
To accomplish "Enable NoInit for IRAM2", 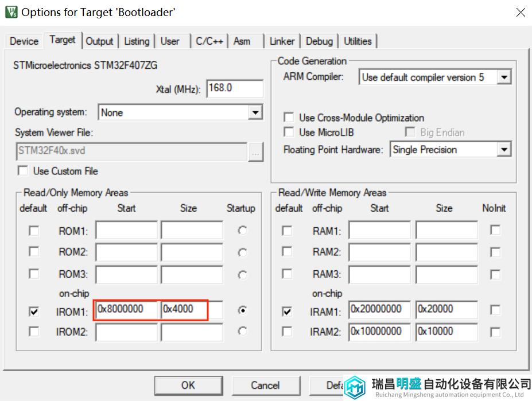I will tap(495, 332).
